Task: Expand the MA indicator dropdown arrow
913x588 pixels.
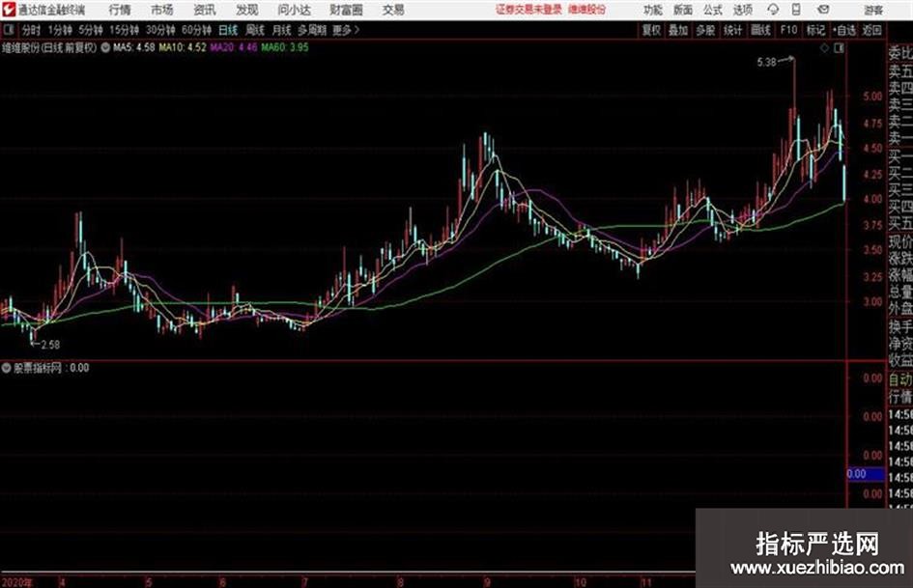Action: point(105,47)
